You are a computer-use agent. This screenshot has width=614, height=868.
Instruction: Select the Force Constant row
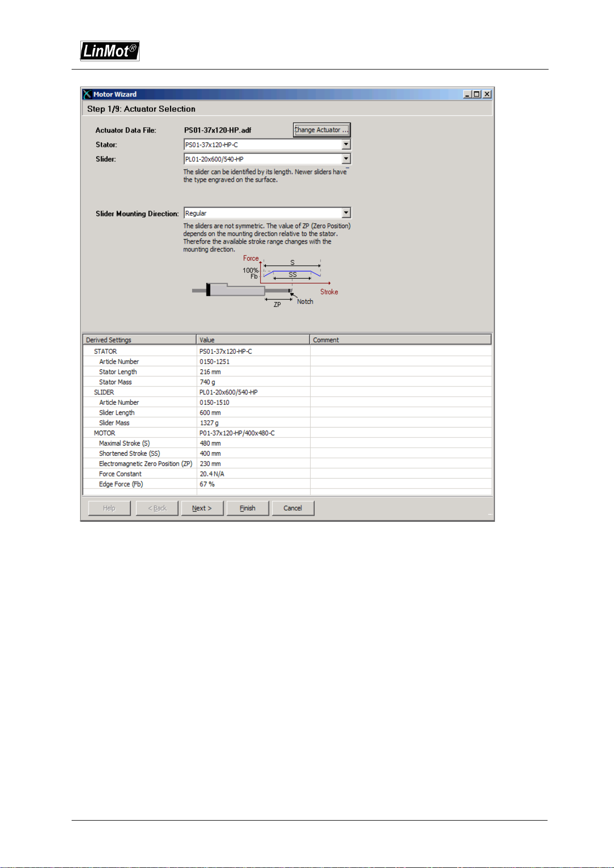click(287, 474)
